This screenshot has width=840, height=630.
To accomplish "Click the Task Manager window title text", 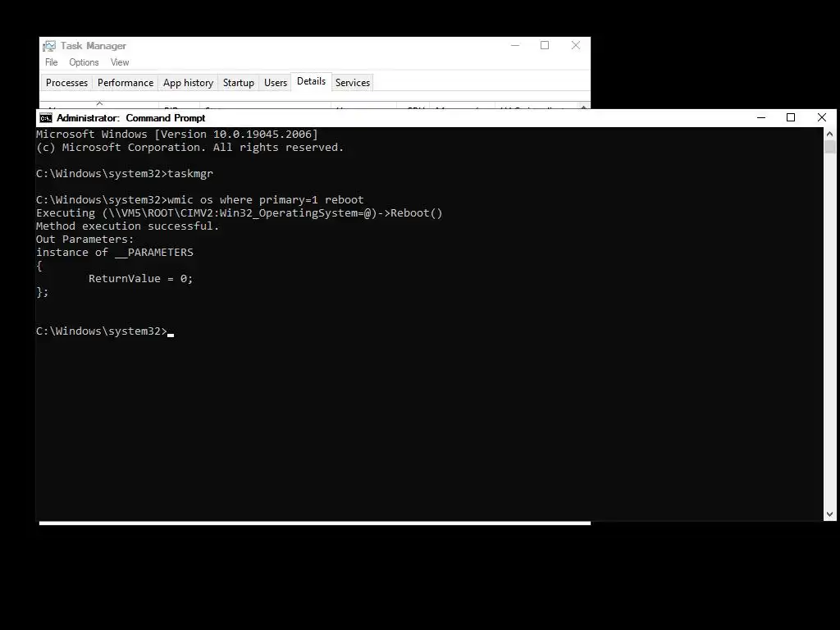I will pyautogui.click(x=94, y=46).
